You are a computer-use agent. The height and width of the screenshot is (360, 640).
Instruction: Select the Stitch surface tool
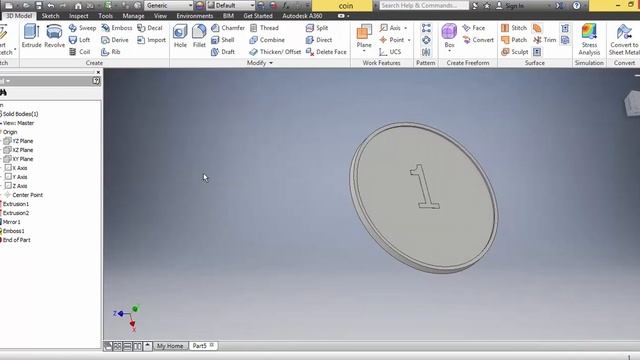pyautogui.click(x=513, y=28)
